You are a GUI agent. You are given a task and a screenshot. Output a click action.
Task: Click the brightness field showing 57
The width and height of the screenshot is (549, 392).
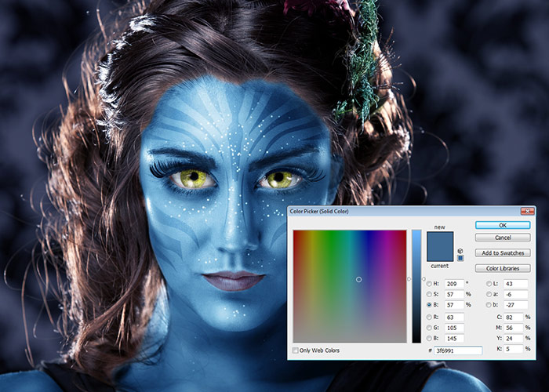coord(454,305)
